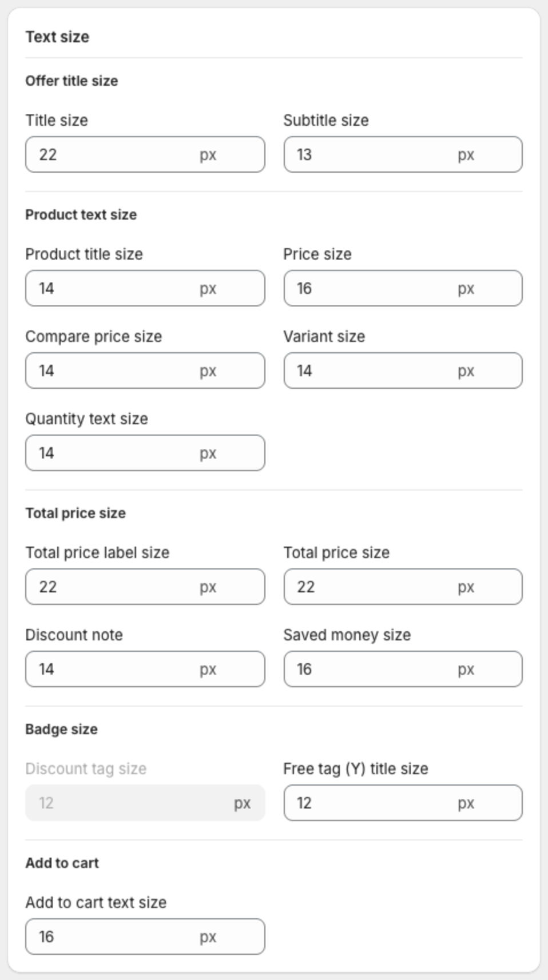Click the 'Price size' label
Screen dimensions: 548x980
pos(317,254)
